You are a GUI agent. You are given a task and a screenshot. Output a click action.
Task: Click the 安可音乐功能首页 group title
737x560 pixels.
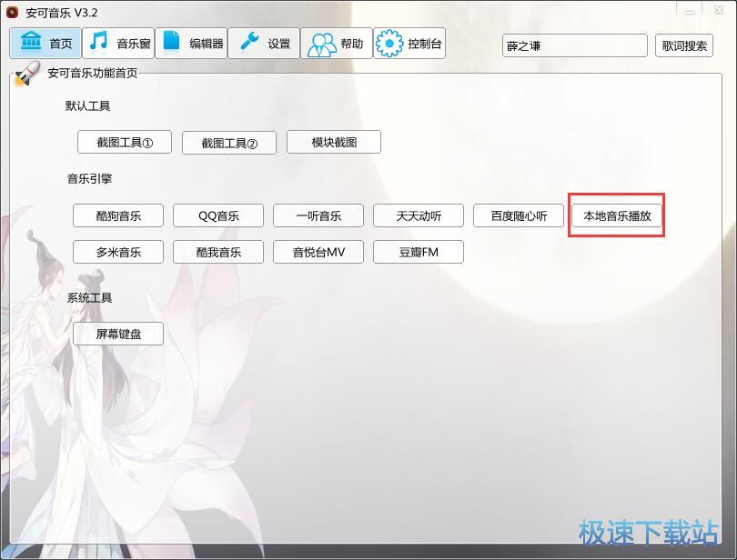[x=93, y=73]
